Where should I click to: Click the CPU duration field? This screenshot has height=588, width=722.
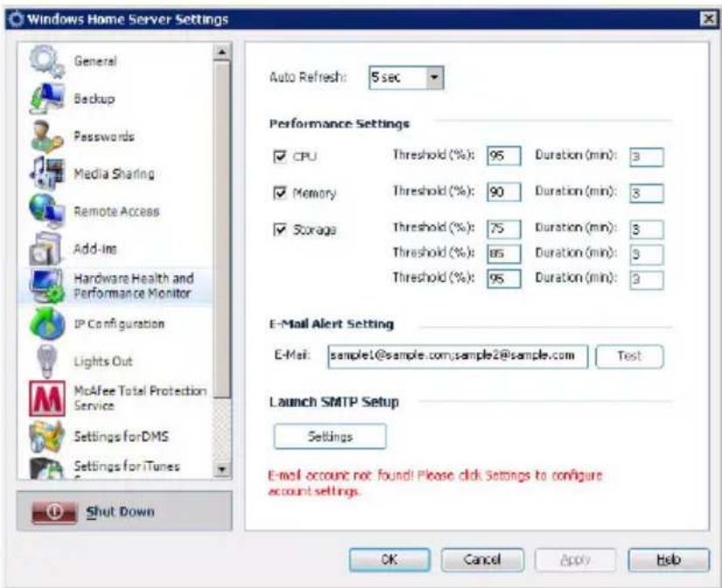tap(647, 157)
